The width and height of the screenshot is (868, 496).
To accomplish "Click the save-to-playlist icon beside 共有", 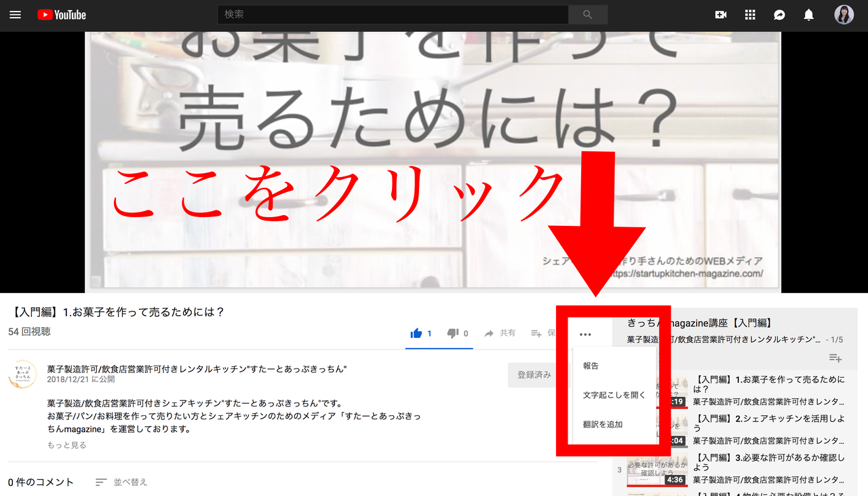I will pos(536,333).
